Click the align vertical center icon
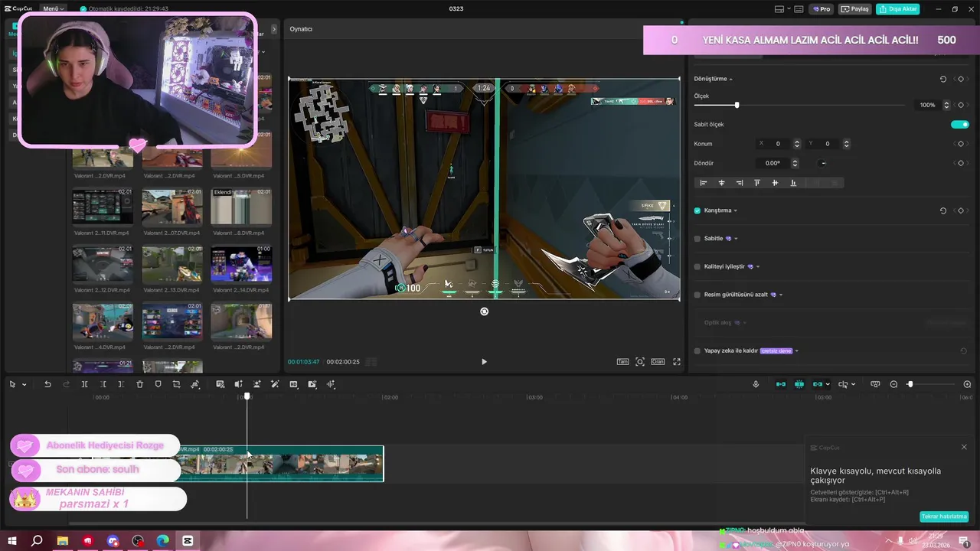980x551 pixels. [775, 183]
